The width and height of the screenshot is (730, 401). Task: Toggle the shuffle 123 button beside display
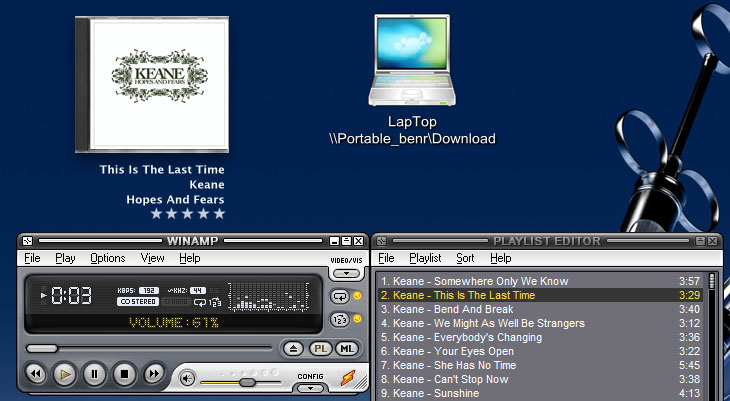340,319
